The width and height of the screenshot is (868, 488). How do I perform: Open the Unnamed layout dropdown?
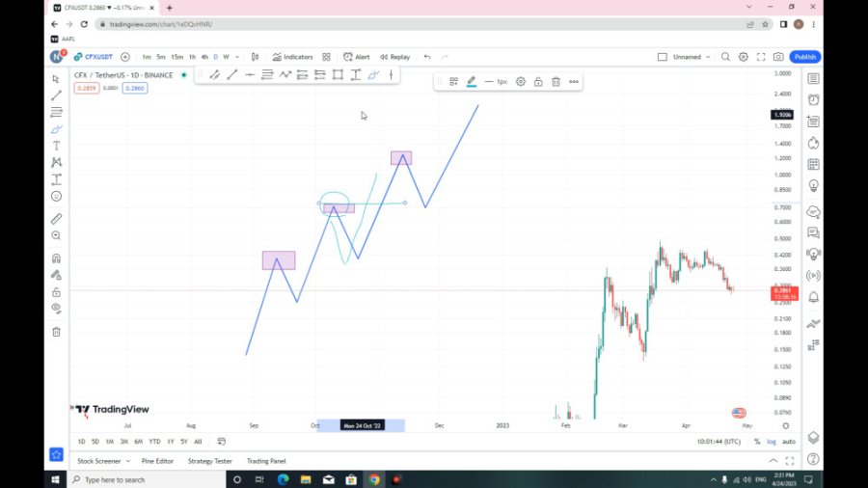click(x=691, y=57)
